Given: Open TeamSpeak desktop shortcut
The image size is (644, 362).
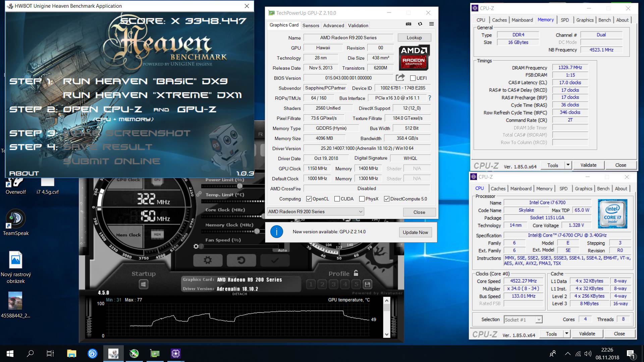Looking at the screenshot, I should (x=15, y=222).
